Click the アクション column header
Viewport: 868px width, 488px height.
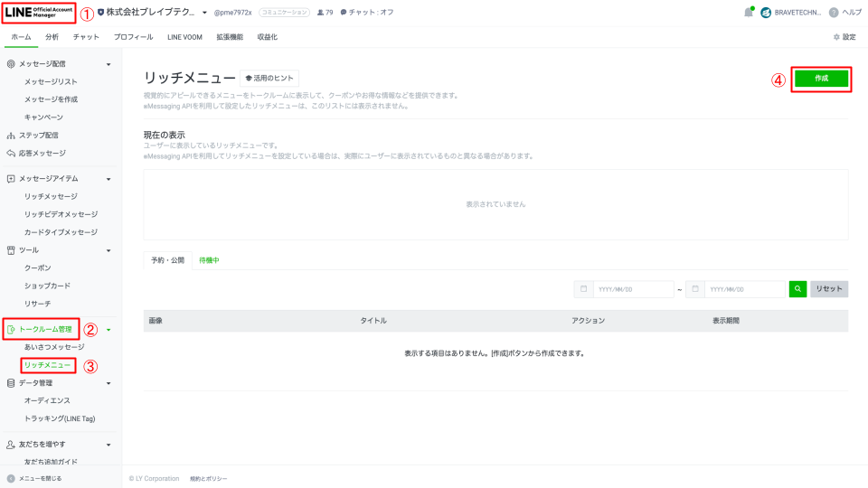(x=588, y=321)
